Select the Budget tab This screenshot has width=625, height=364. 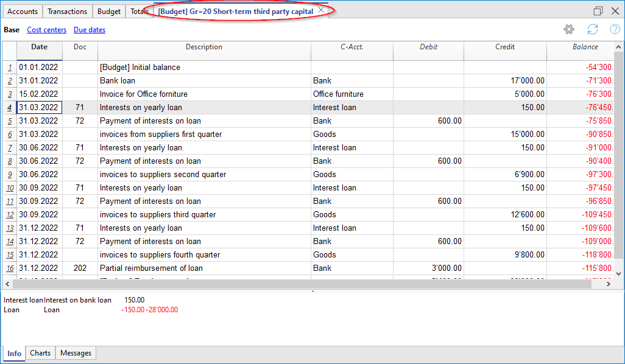click(109, 12)
